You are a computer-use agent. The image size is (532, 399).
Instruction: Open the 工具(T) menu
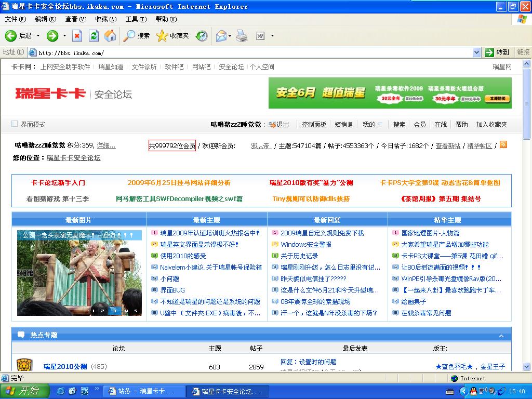click(136, 19)
